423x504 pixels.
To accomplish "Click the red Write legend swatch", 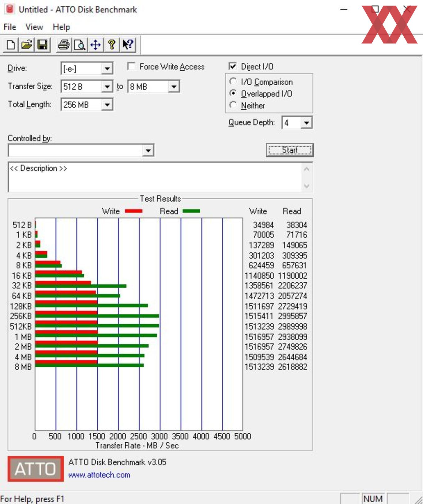I will point(134,211).
